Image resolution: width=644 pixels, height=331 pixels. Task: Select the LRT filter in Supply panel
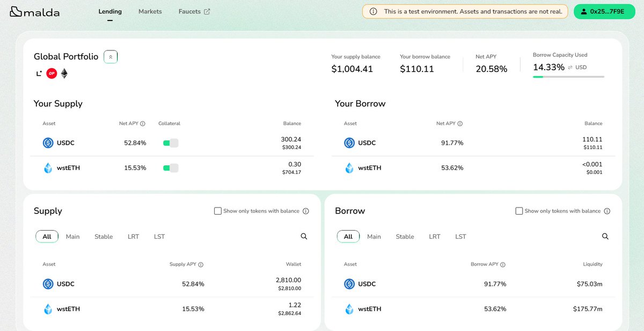(x=133, y=237)
